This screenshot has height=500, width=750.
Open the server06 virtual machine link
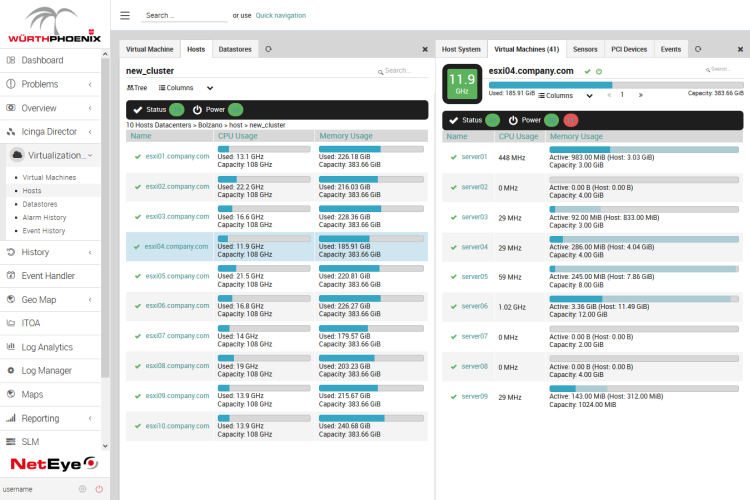tap(474, 306)
